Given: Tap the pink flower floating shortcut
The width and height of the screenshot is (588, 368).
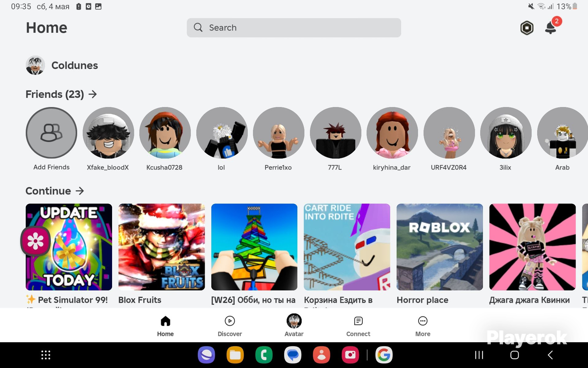Looking at the screenshot, I should [x=35, y=241].
